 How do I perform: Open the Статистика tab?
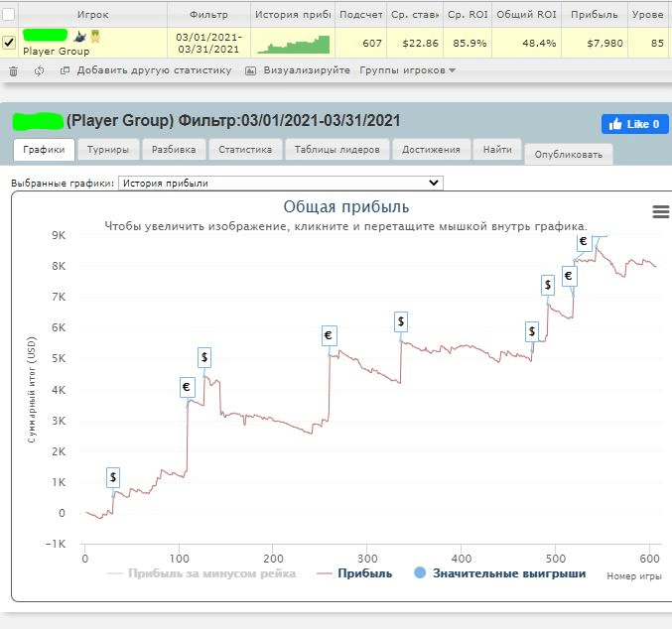coord(245,150)
